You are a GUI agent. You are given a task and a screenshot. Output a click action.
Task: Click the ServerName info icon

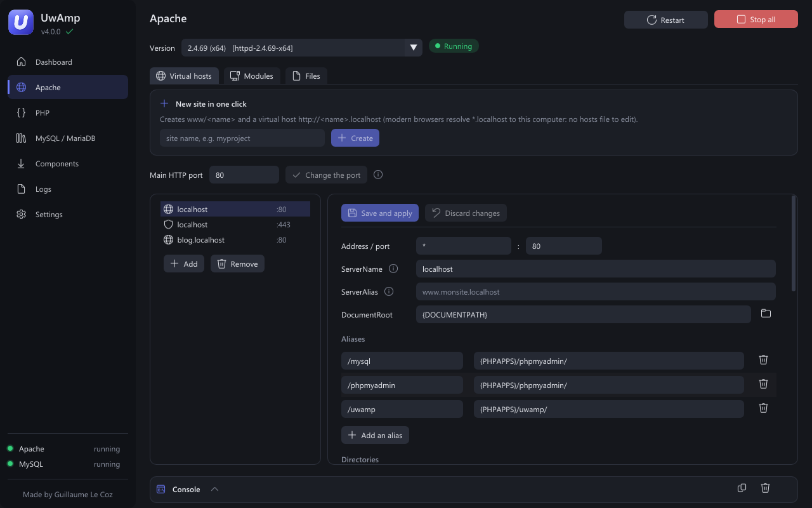click(393, 269)
